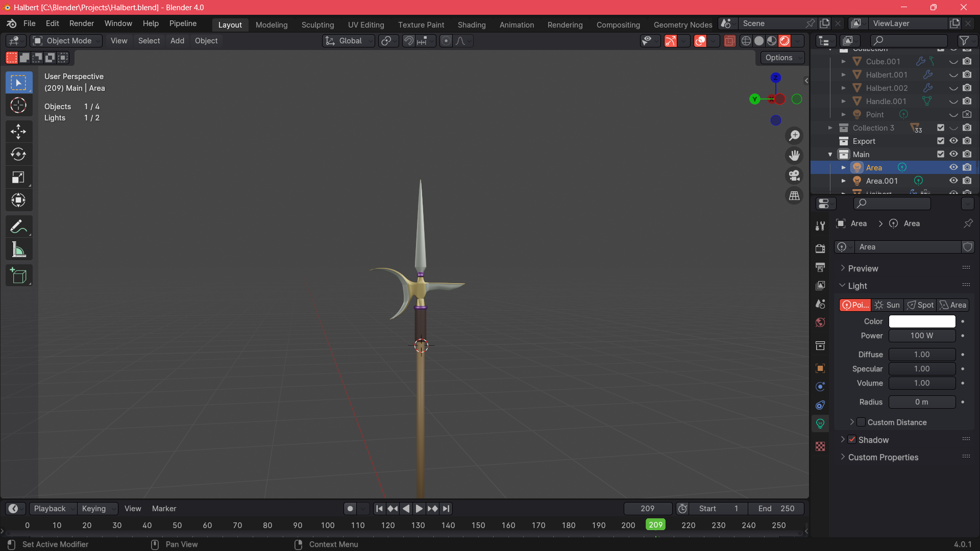
Task: Open the Render menu
Action: coord(82,23)
